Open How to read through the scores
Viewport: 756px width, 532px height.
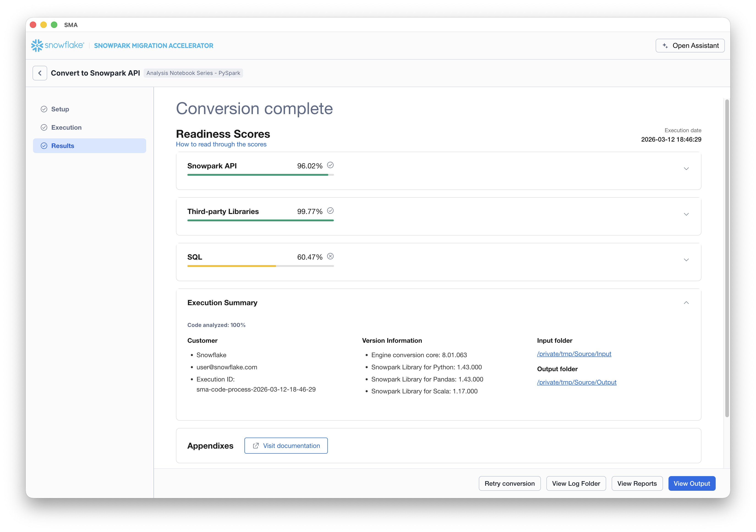click(221, 144)
